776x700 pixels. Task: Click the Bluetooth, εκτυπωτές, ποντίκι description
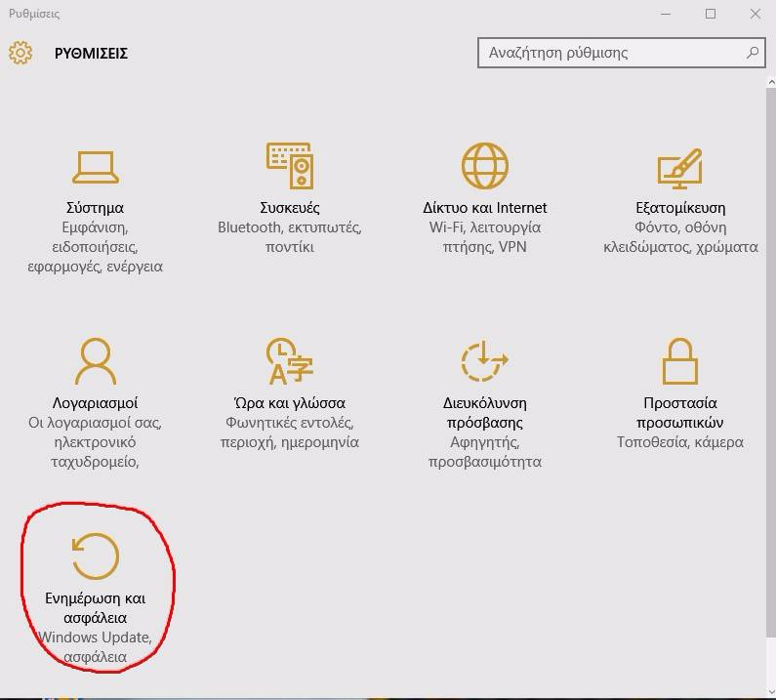point(290,237)
